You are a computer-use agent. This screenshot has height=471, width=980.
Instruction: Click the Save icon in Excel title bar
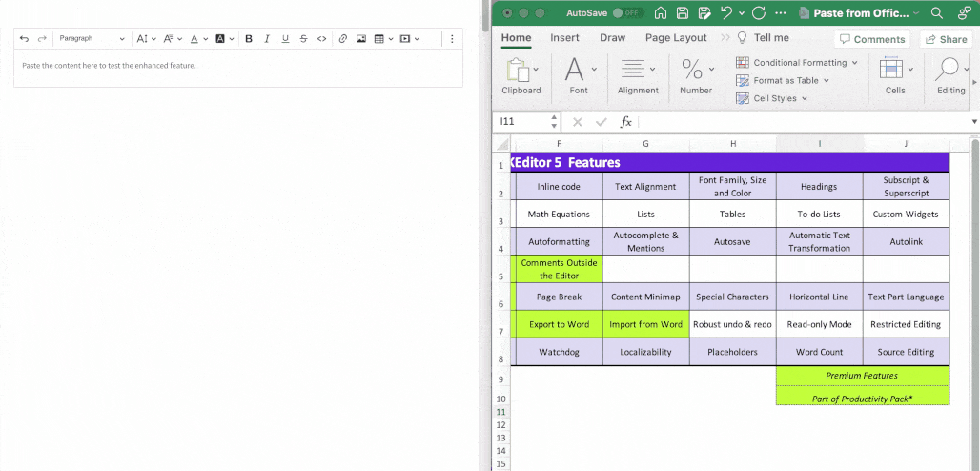pyautogui.click(x=683, y=13)
